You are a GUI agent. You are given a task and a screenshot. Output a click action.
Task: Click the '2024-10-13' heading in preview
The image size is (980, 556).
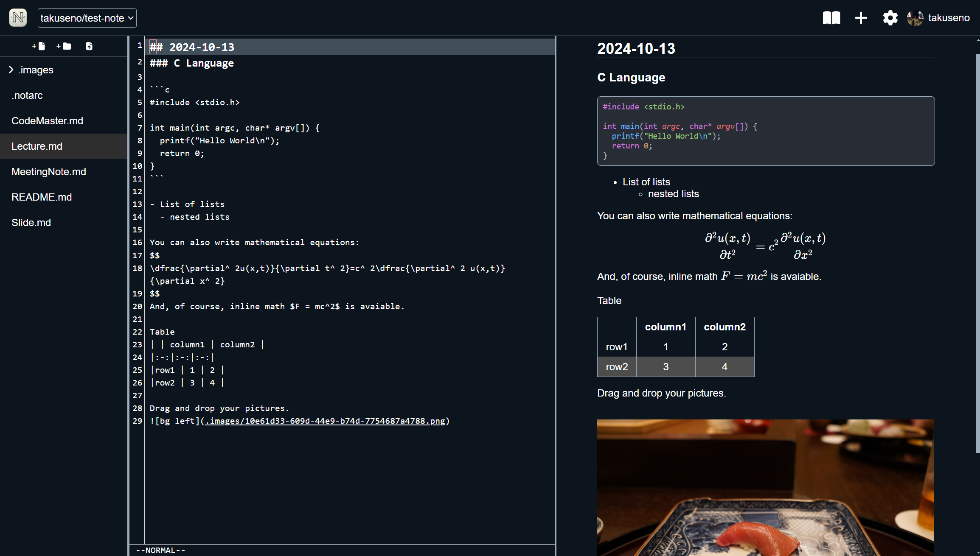pyautogui.click(x=636, y=49)
